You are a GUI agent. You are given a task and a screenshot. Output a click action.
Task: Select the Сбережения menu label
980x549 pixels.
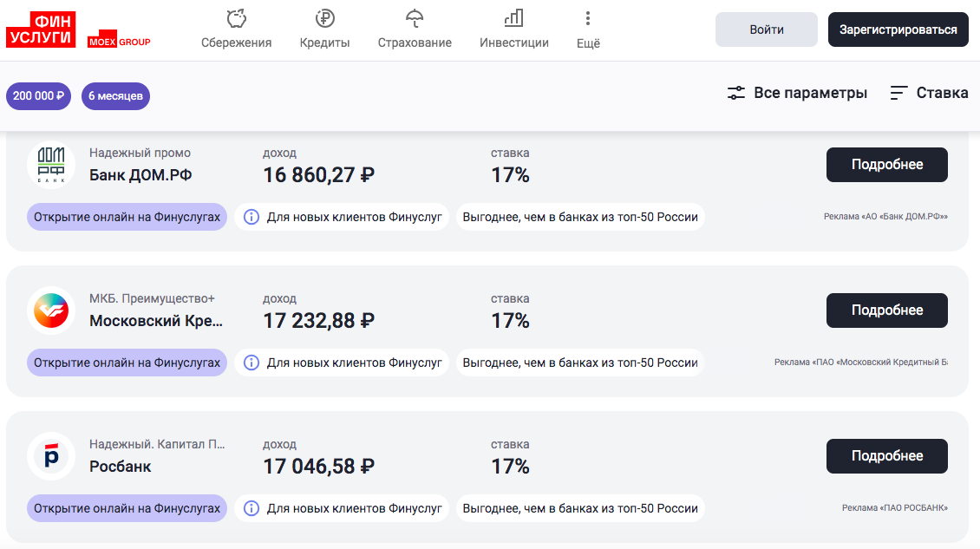click(x=236, y=42)
